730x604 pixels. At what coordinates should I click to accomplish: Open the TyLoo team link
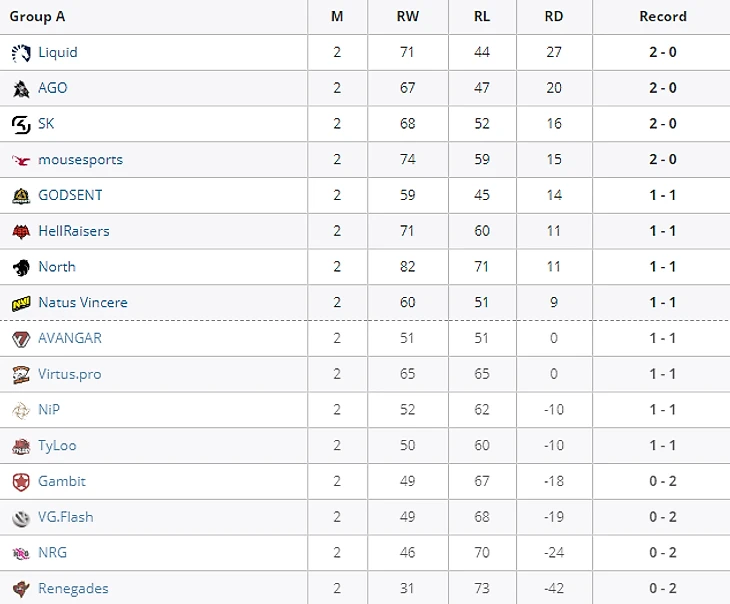point(57,446)
